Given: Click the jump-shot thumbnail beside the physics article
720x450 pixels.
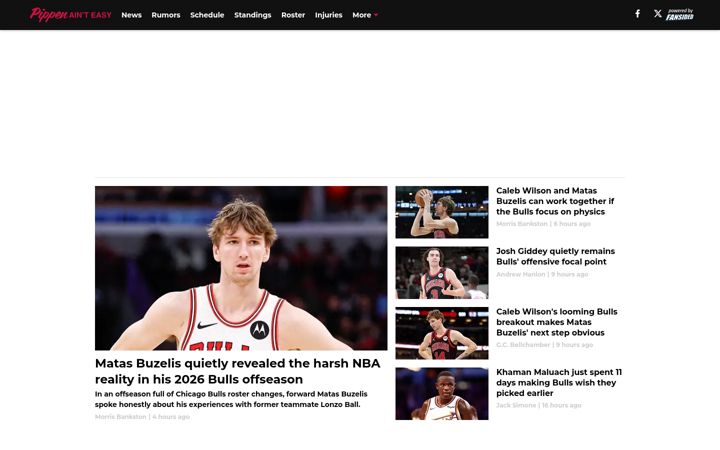Looking at the screenshot, I should pos(442,212).
